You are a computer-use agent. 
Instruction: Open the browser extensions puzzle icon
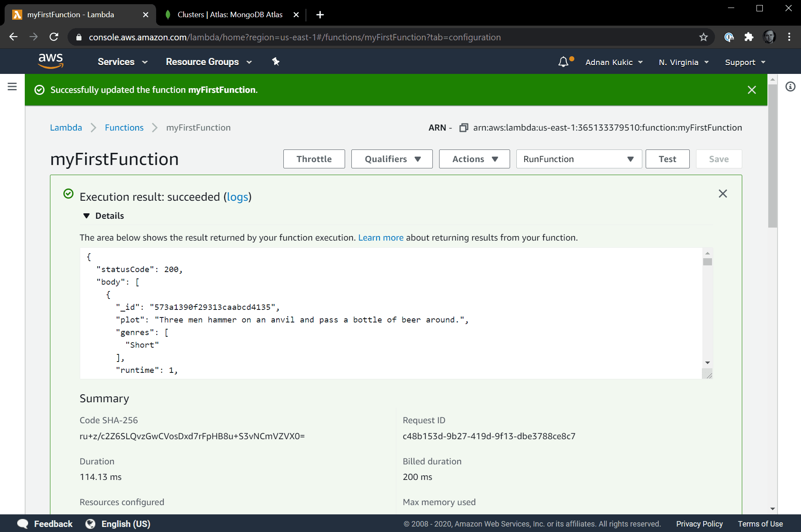tap(749, 37)
